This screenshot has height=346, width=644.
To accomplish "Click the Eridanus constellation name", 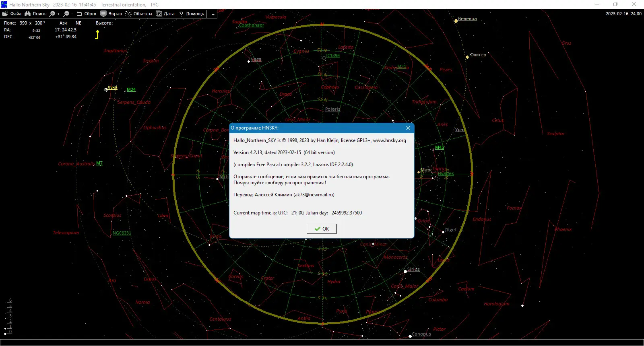I will (x=482, y=219).
